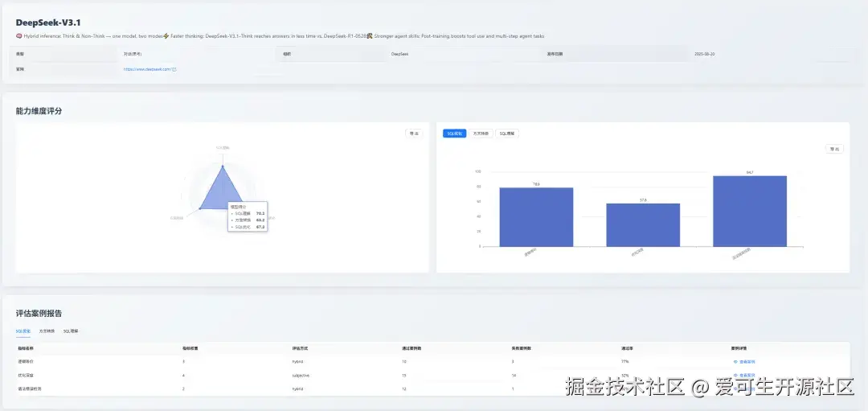
Task: Click the 能力维度评分 section heading
Action: click(x=39, y=111)
